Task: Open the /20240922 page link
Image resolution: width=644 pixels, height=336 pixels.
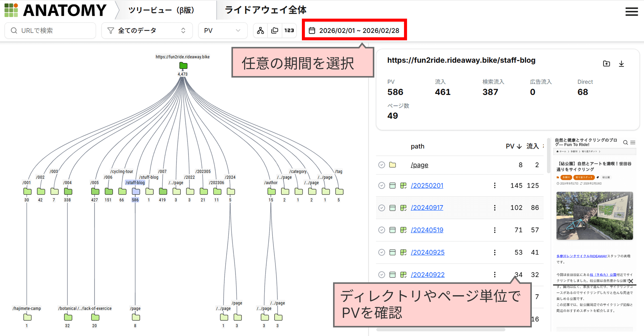Action: click(x=427, y=275)
